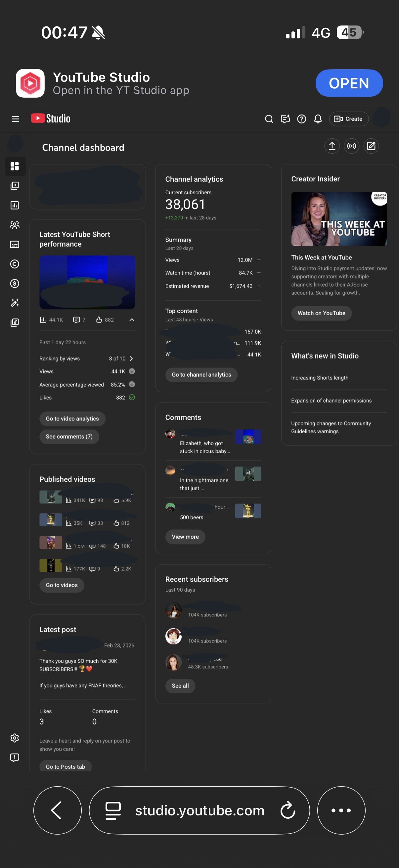The image size is (399, 868).
Task: Open Settings gear in sidebar
Action: coord(15,738)
